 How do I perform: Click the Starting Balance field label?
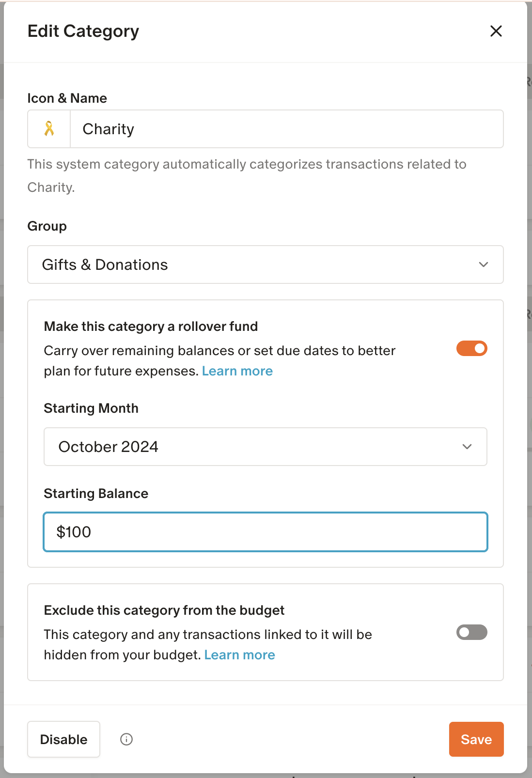(x=96, y=494)
